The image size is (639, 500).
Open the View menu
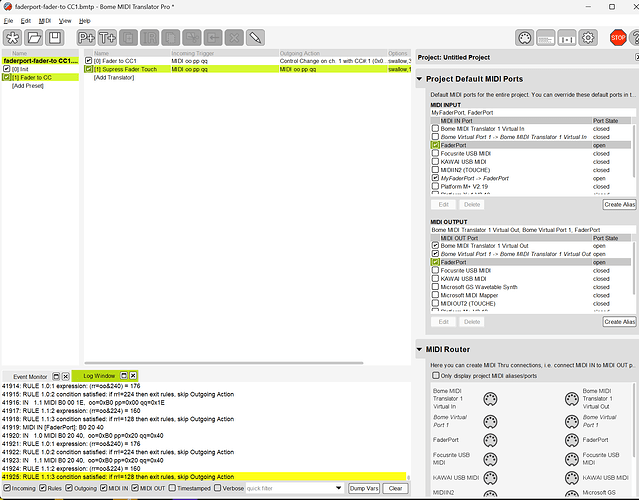coord(65,21)
